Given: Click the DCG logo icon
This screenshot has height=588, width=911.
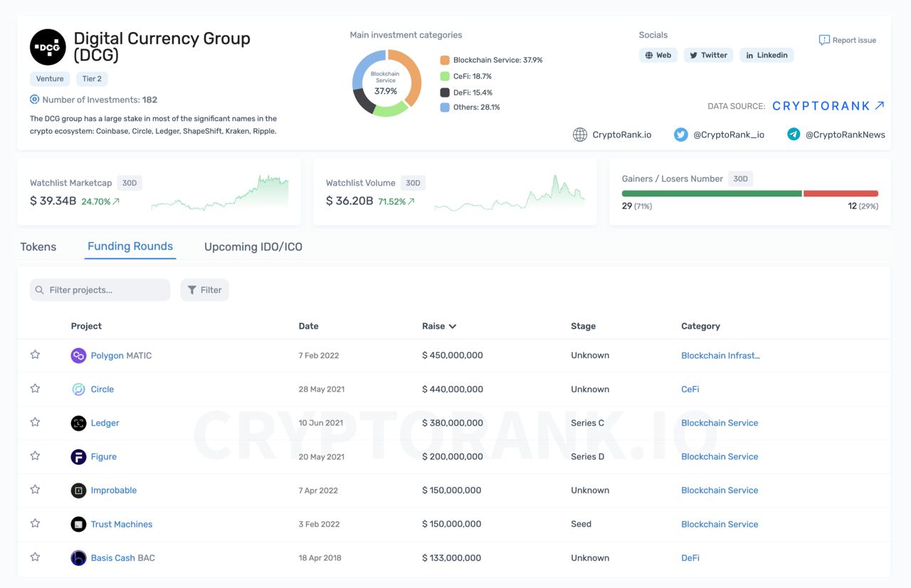Looking at the screenshot, I should click(48, 47).
